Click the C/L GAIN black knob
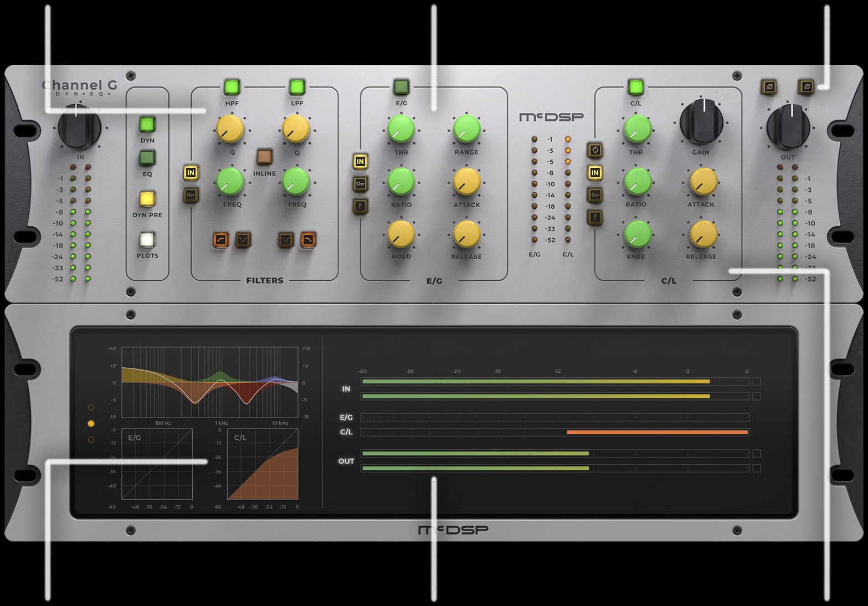The width and height of the screenshot is (868, 606). [x=701, y=122]
